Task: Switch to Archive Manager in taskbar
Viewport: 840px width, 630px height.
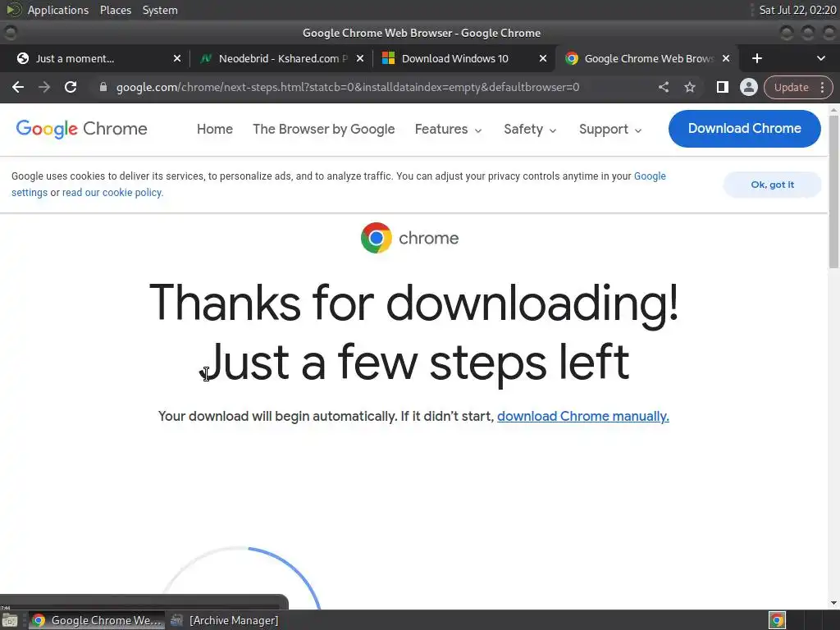Action: pyautogui.click(x=225, y=620)
